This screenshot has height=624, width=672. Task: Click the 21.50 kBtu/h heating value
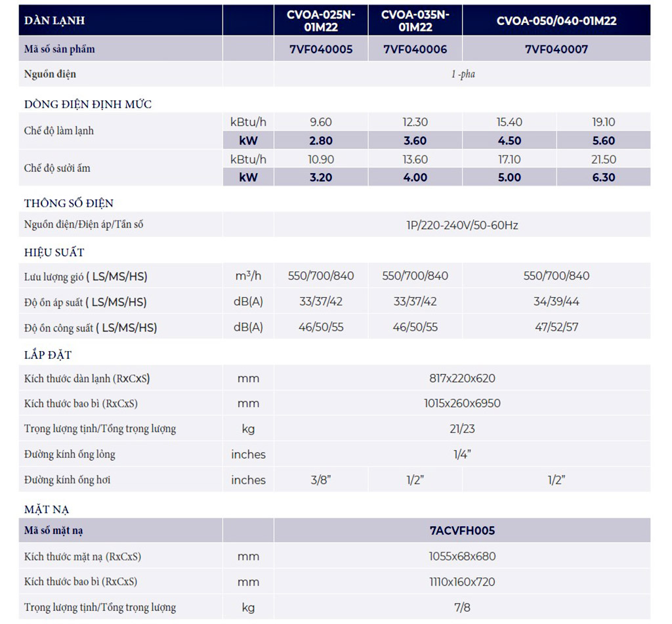603,159
